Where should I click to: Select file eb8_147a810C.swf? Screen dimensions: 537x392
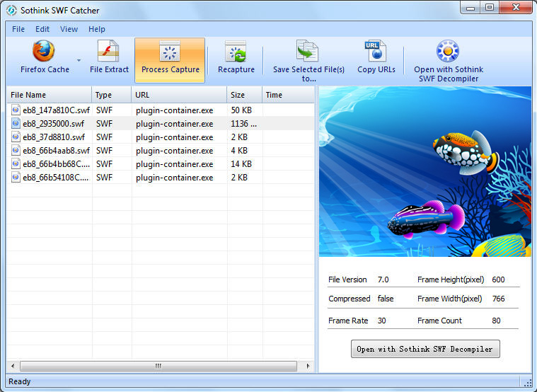pos(161,110)
